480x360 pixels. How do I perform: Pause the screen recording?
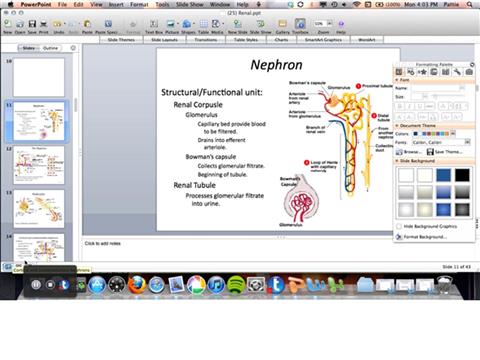pos(36,285)
